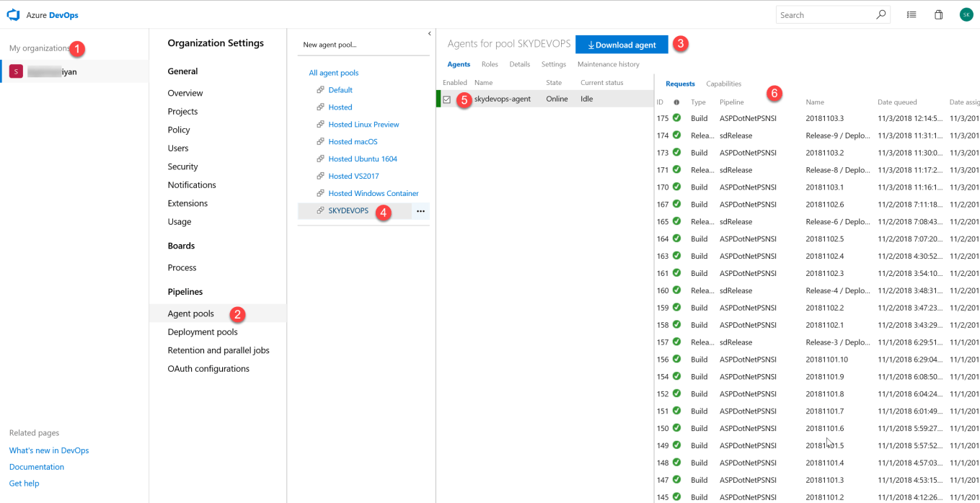Image resolution: width=980 pixels, height=503 pixels.
Task: Open the work items list icon
Action: (x=911, y=14)
